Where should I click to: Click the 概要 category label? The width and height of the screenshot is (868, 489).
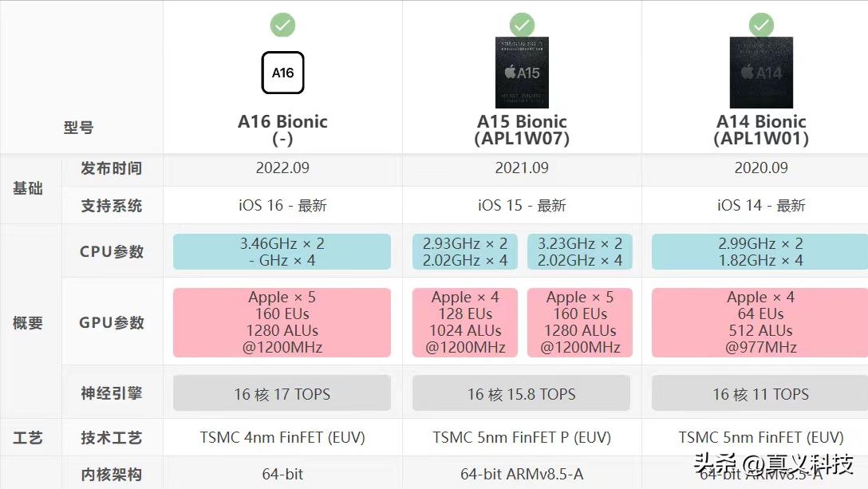28,323
